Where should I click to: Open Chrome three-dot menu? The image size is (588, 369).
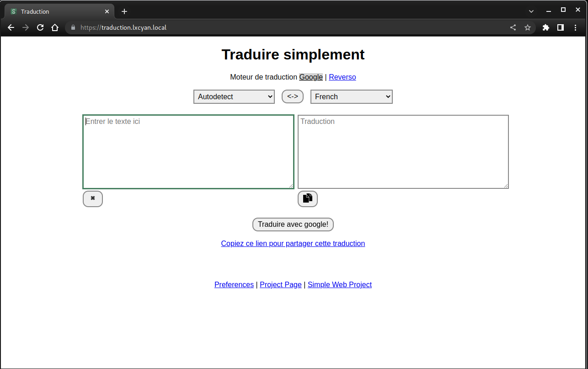click(x=575, y=27)
